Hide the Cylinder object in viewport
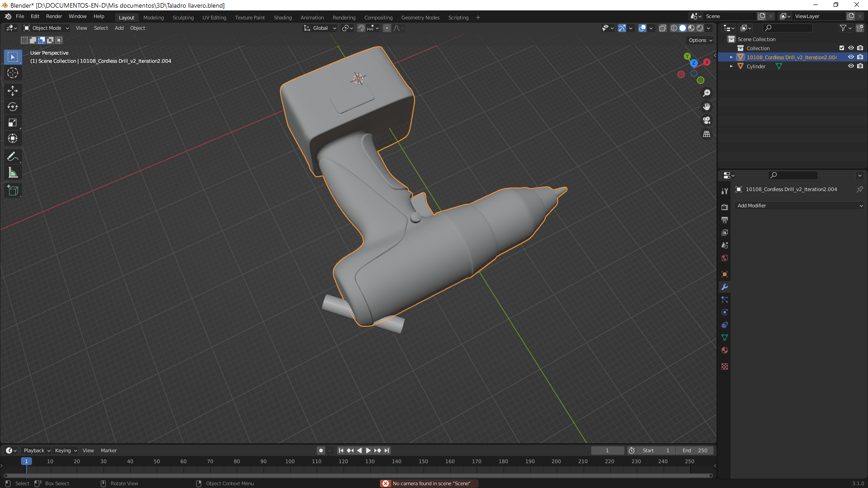 coord(851,66)
